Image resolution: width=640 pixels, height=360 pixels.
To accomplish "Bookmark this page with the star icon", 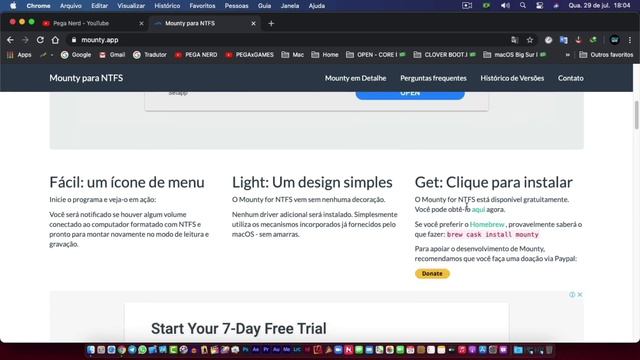I will 530,40.
